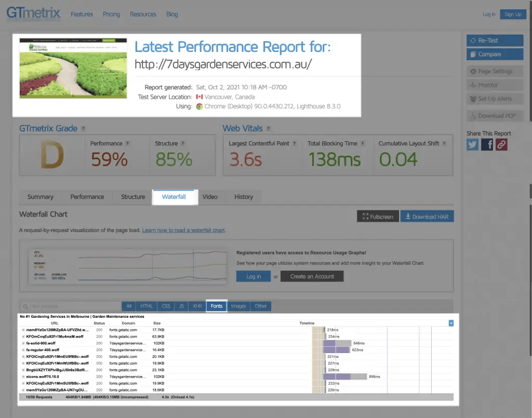This screenshot has height=418, width=532.
Task: Select the Waterfall tab
Action: click(x=174, y=197)
